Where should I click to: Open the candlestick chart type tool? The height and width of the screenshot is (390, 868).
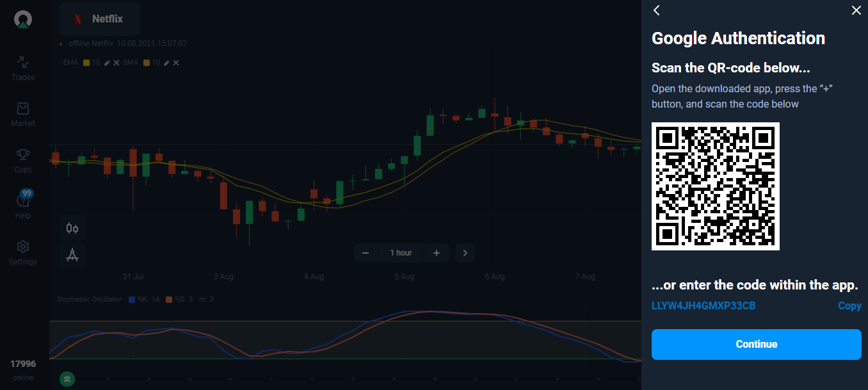(x=72, y=228)
